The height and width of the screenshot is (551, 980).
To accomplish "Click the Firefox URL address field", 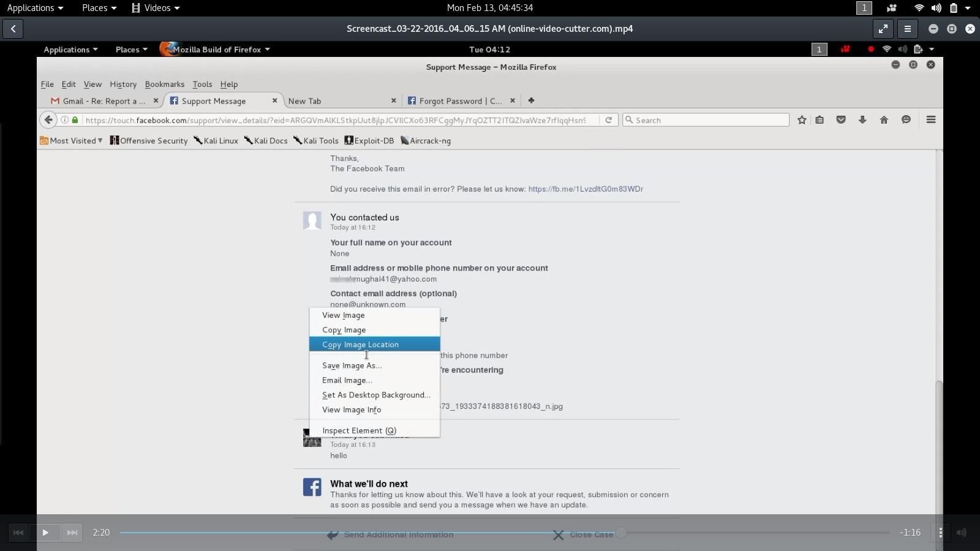I will click(x=335, y=120).
